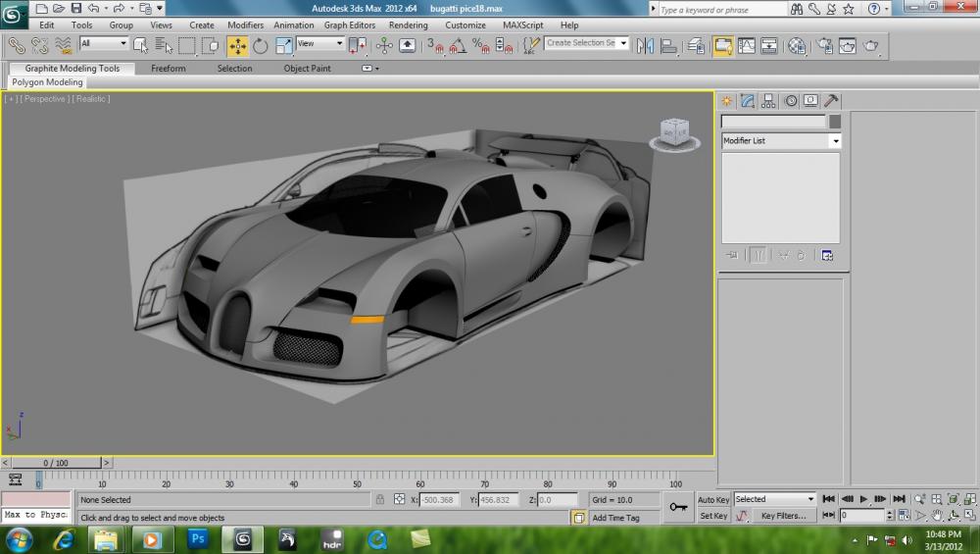Toggle Auto Key mode
This screenshot has width=980, height=554.
713,500
